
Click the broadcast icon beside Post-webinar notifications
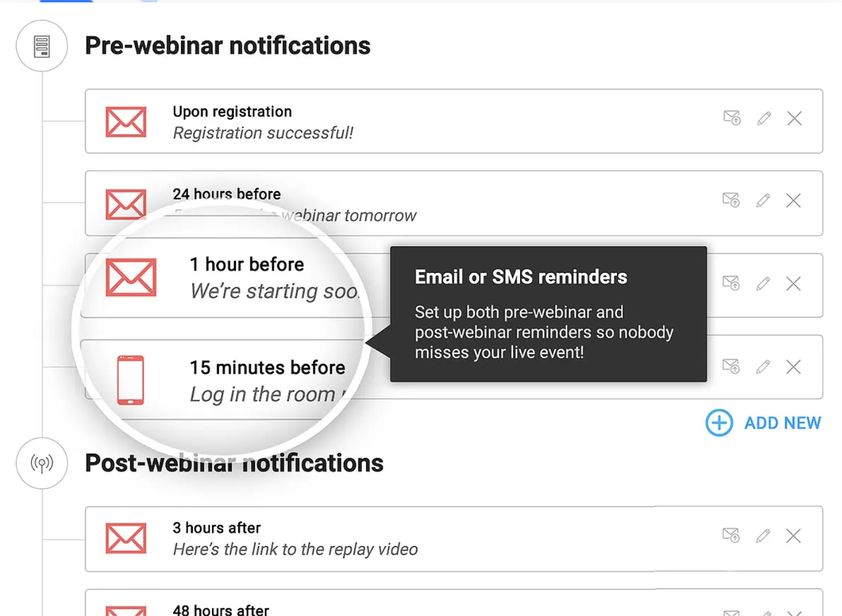[x=41, y=464]
